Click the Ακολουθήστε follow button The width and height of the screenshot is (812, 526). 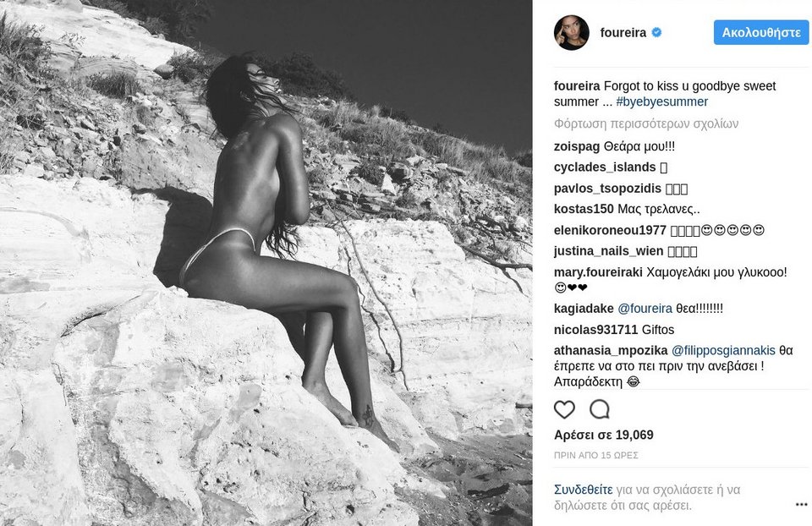pyautogui.click(x=760, y=33)
